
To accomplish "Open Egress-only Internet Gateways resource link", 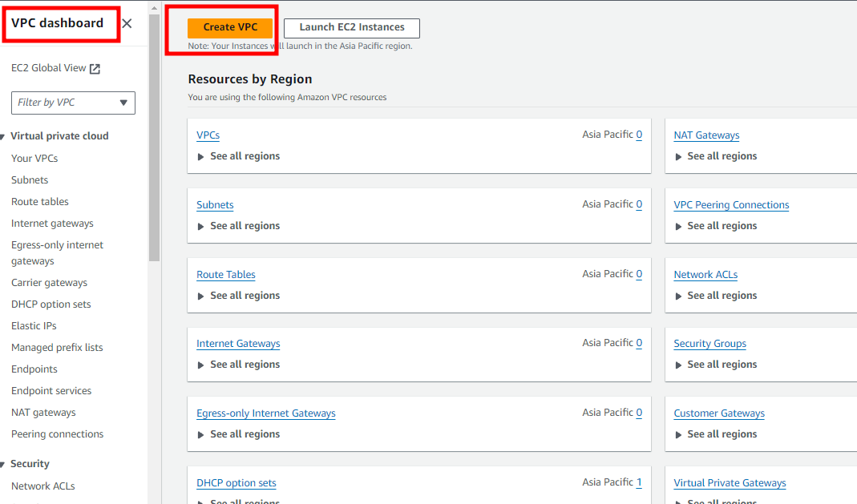I will click(x=266, y=413).
